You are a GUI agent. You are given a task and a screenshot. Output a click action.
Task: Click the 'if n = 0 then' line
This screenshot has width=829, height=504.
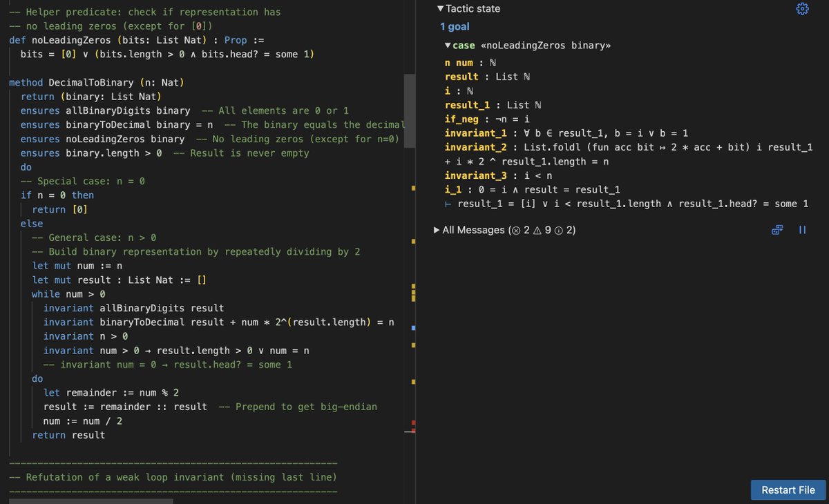[x=57, y=195]
